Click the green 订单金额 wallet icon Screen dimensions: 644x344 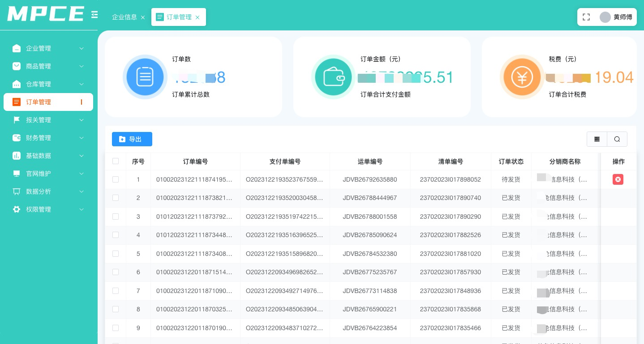333,77
